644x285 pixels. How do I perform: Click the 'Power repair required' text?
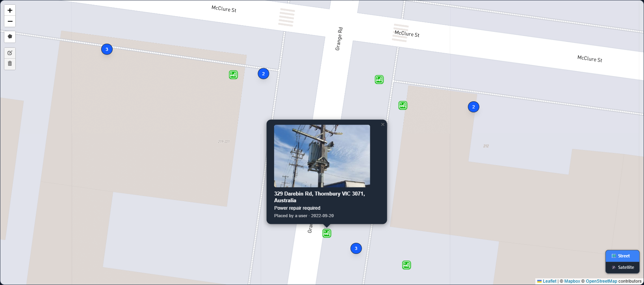pyautogui.click(x=297, y=208)
